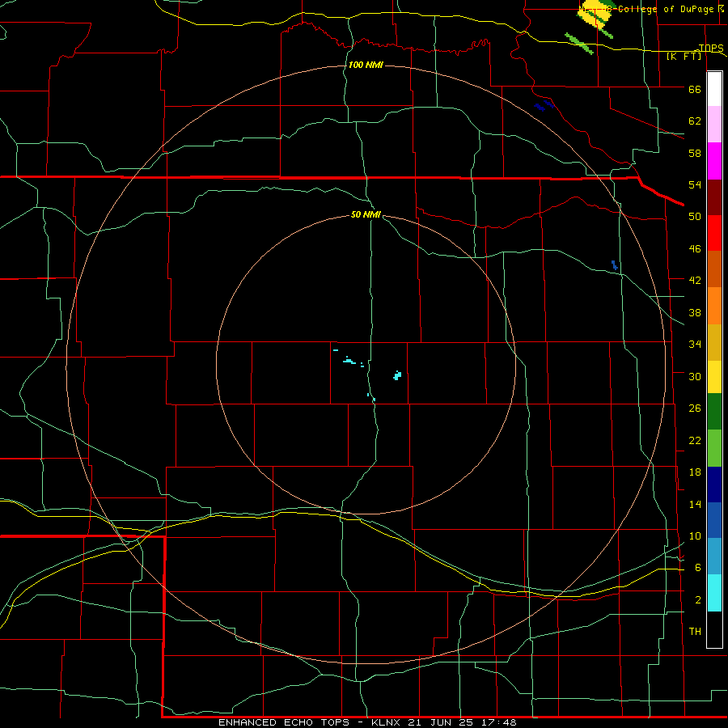Click the black TH legend band
This screenshot has width=728, height=728.
tap(714, 629)
